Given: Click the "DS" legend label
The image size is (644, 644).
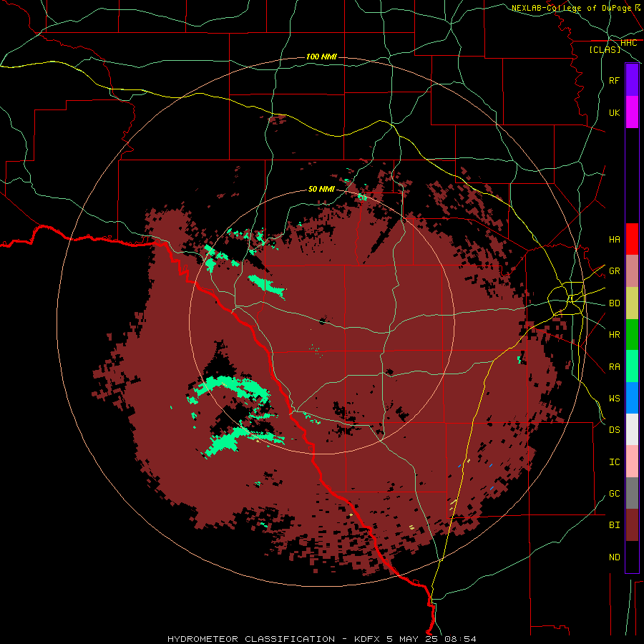Looking at the screenshot, I should pos(614,430).
